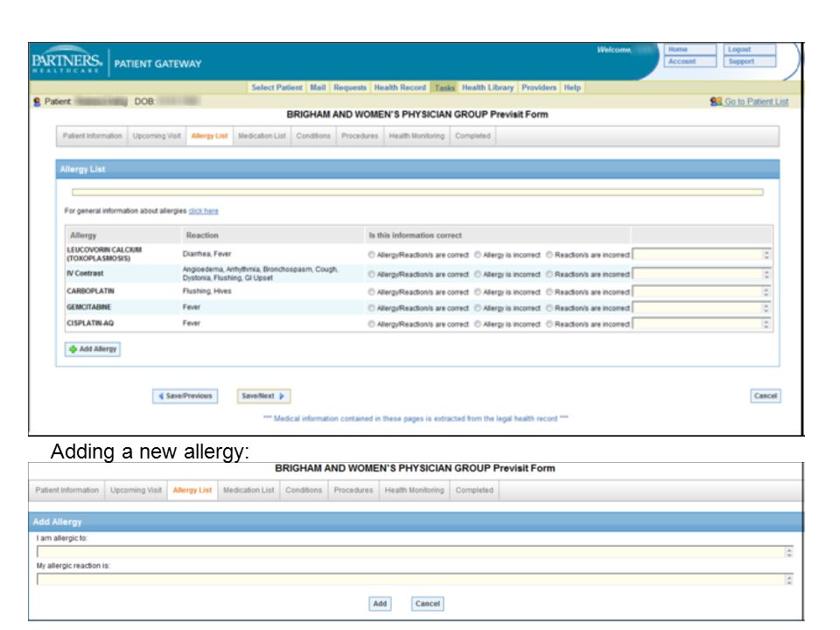The image size is (840, 630).
Task: Open the Go to Patient List link
Action: (x=756, y=101)
